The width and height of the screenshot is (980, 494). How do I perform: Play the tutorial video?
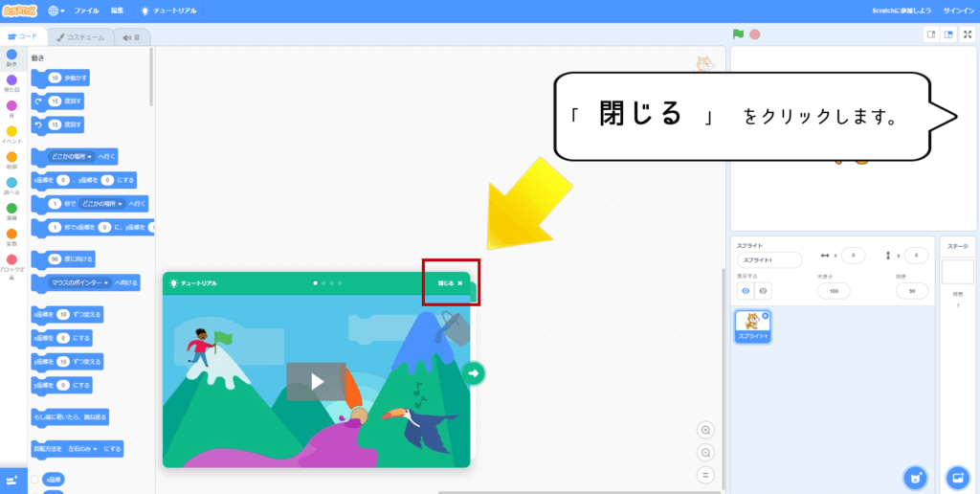316,381
